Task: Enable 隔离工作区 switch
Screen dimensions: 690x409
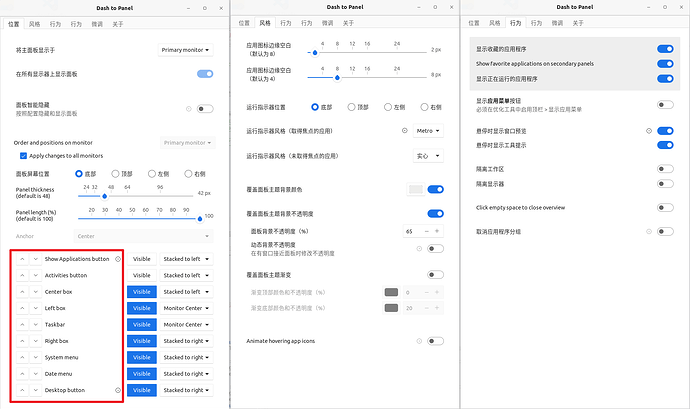Action: tap(665, 169)
